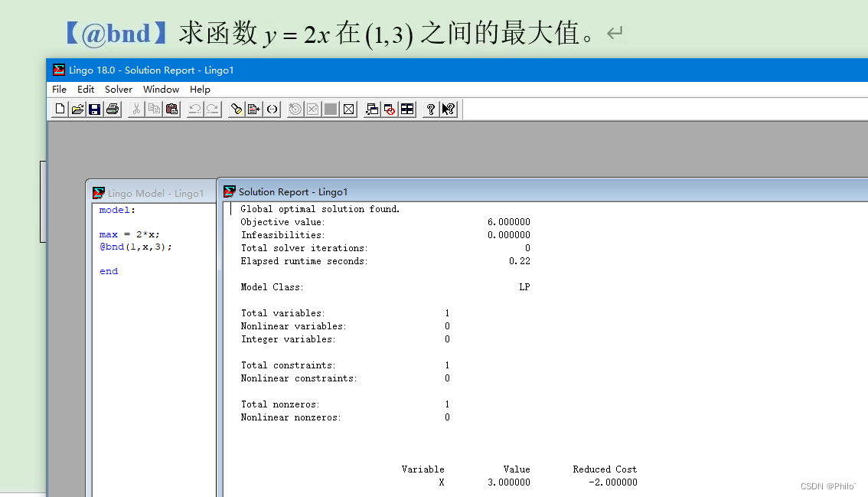The width and height of the screenshot is (868, 497).
Task: Click the 'Total solver iterations:' label
Action: (x=304, y=248)
